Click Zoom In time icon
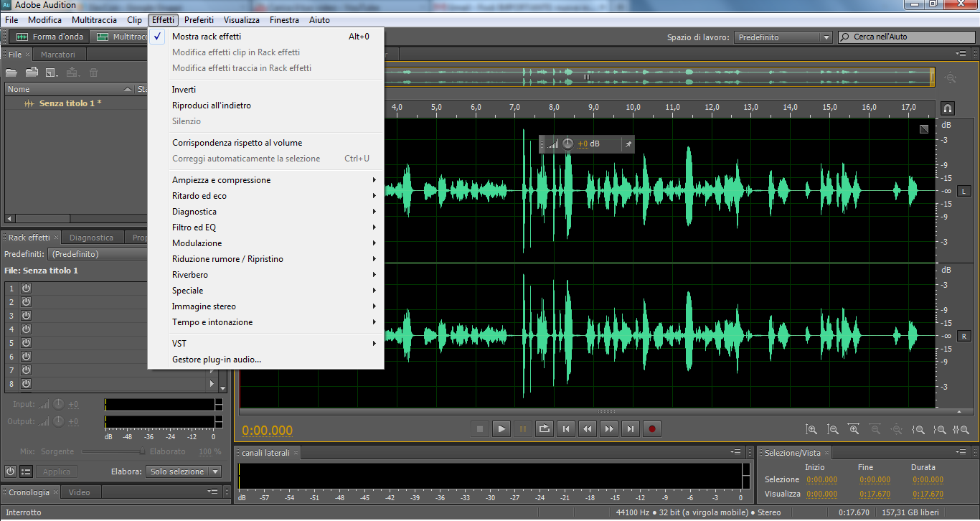This screenshot has width=980, height=521. [x=854, y=429]
